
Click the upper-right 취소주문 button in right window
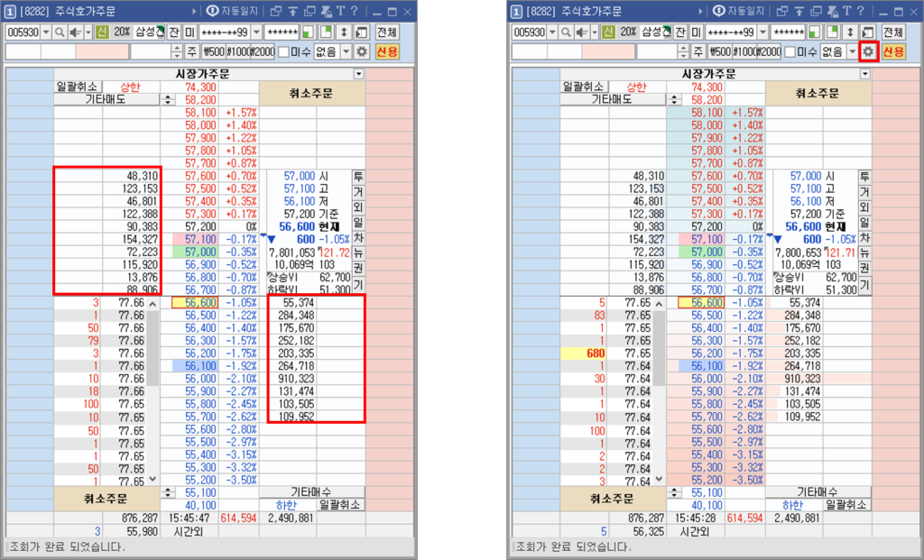point(818,93)
